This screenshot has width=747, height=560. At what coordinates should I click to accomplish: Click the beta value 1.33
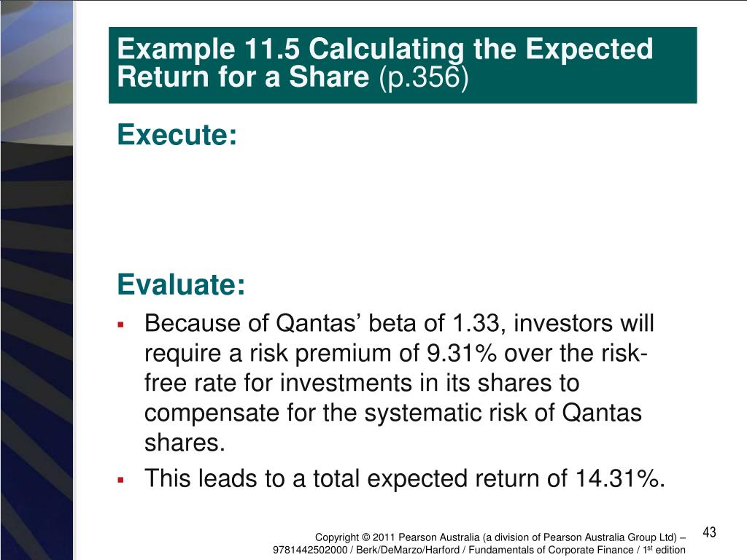pos(478,322)
